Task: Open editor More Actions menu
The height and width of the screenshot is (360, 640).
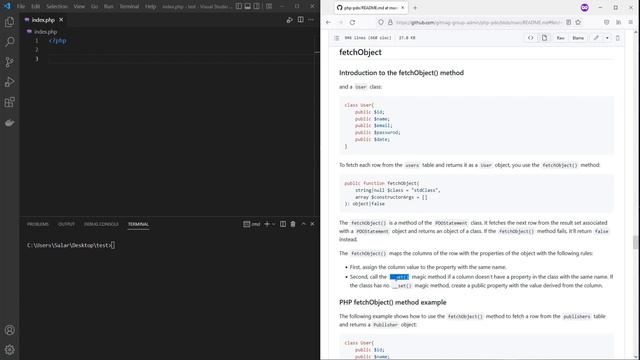Action: click(x=311, y=20)
